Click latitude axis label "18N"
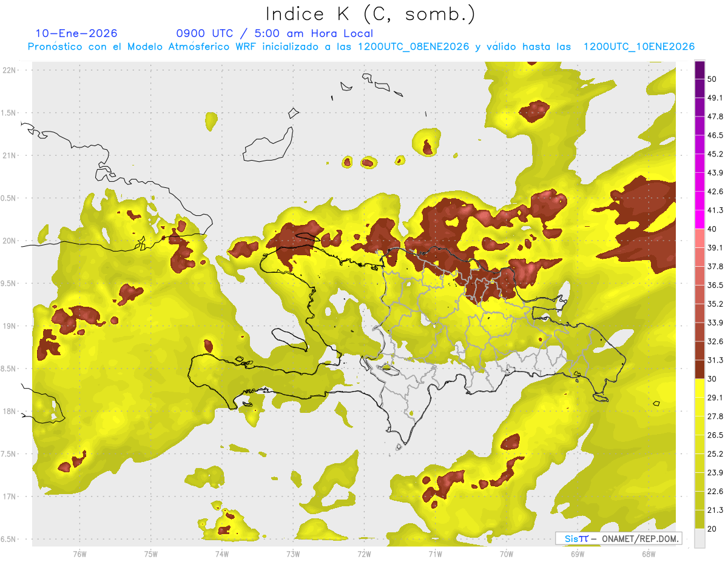This screenshot has width=728, height=562. [10, 412]
